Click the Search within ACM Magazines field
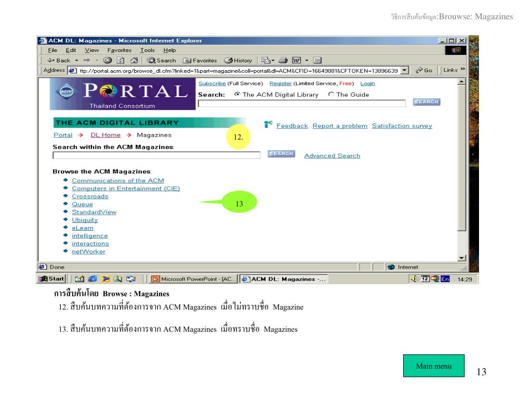The height and width of the screenshot is (399, 532). [156, 155]
